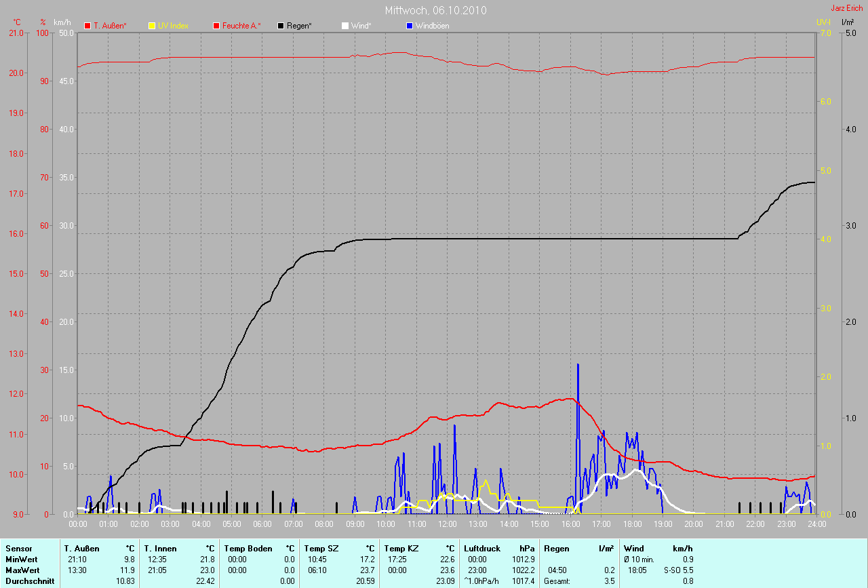Viewport: 868px width, 588px height.
Task: Click the 18:00 time axis label
Action: coord(632,524)
